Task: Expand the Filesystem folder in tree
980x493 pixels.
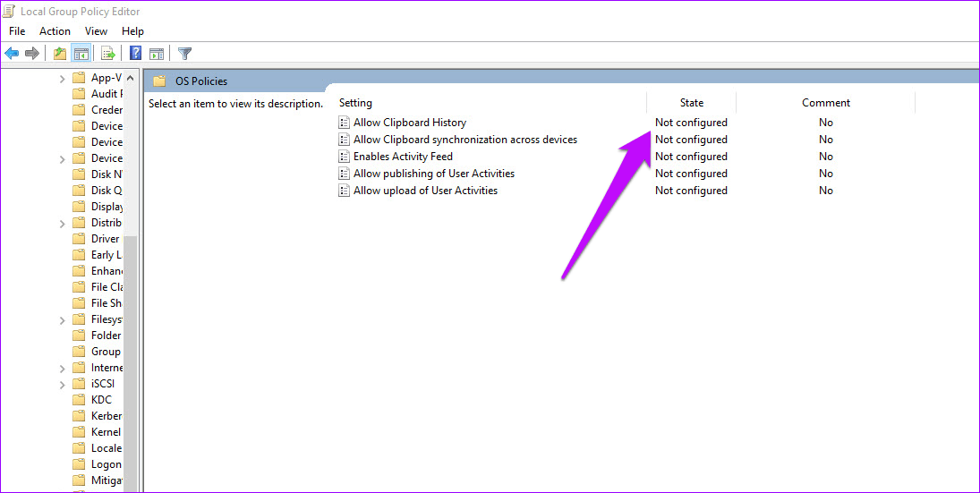Action: pyautogui.click(x=62, y=320)
